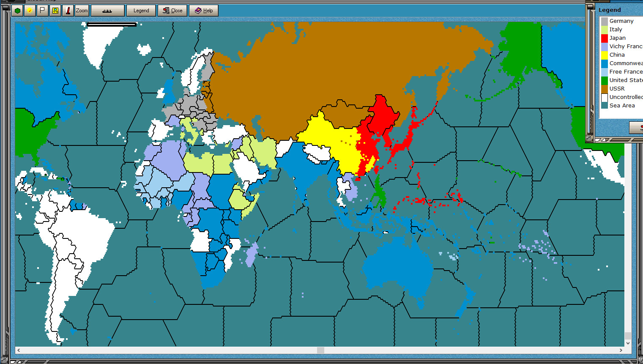
Task: Click the right arrow of horizontal map scrollbar
Action: tap(621, 350)
